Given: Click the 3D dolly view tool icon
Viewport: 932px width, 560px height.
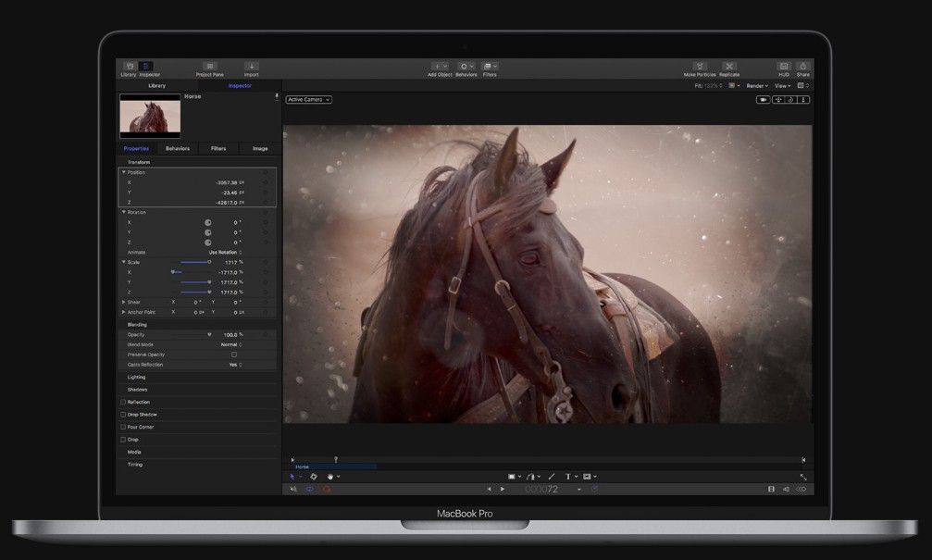Looking at the screenshot, I should 803,99.
